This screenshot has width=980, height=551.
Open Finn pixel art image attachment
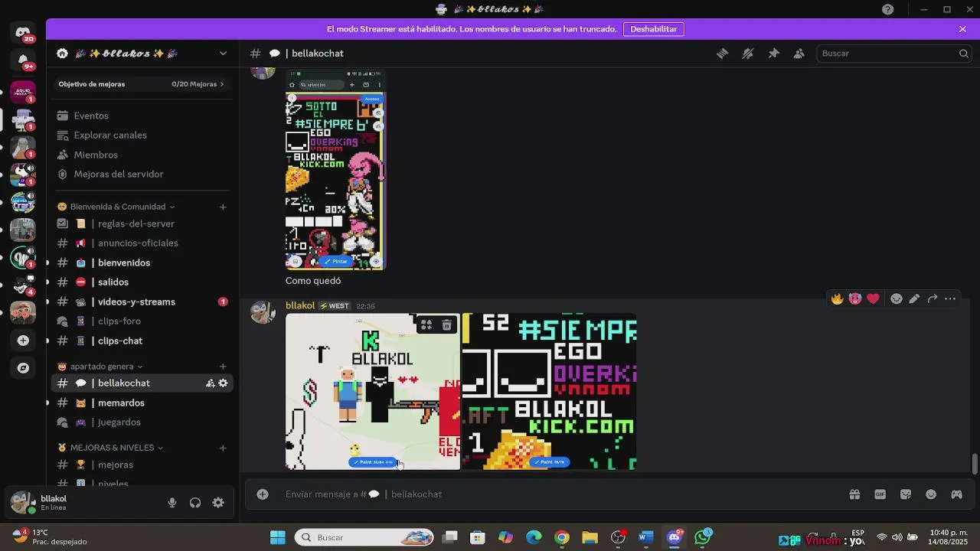[373, 391]
